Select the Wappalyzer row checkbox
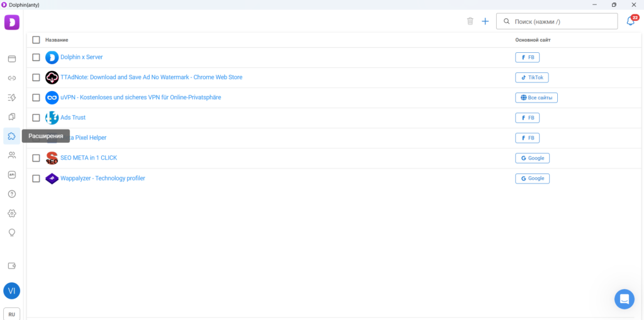 tap(36, 179)
